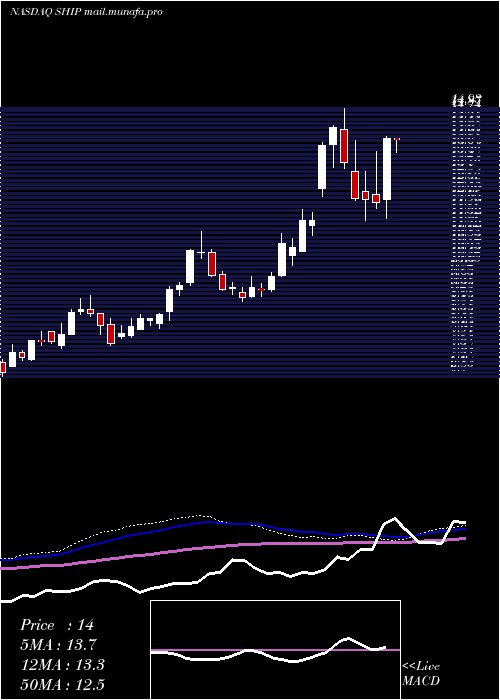Click the tallest red candlestick near chart peak

tap(344, 146)
